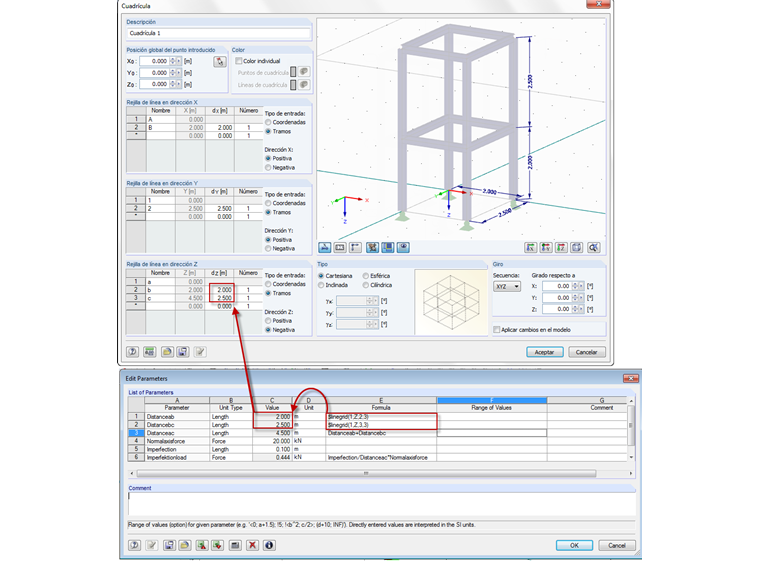The image size is (760, 570).
Task: Click the save disk icon in Edit Parameters
Action: click(x=169, y=545)
